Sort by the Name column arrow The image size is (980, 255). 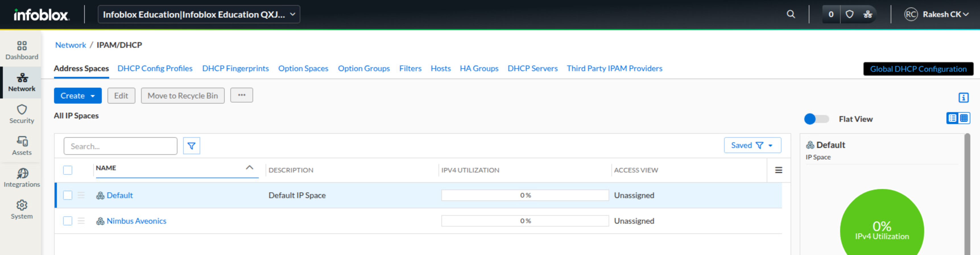pos(250,167)
